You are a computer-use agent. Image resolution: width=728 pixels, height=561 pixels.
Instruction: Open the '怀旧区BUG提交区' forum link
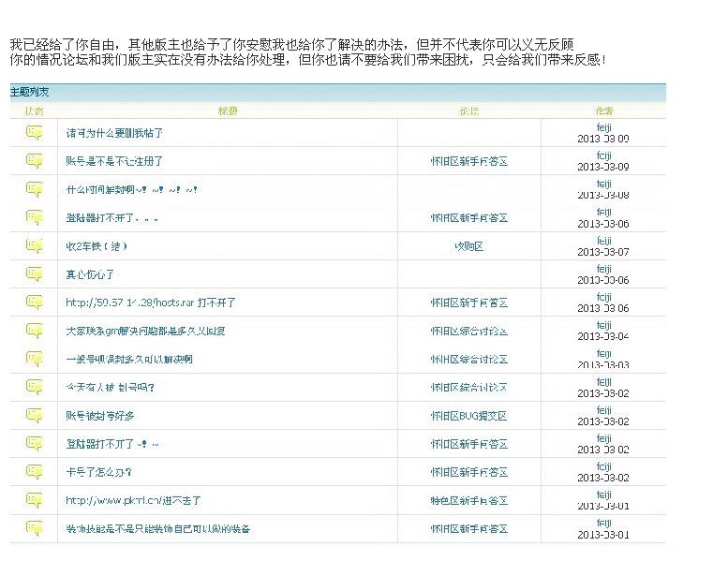click(468, 416)
